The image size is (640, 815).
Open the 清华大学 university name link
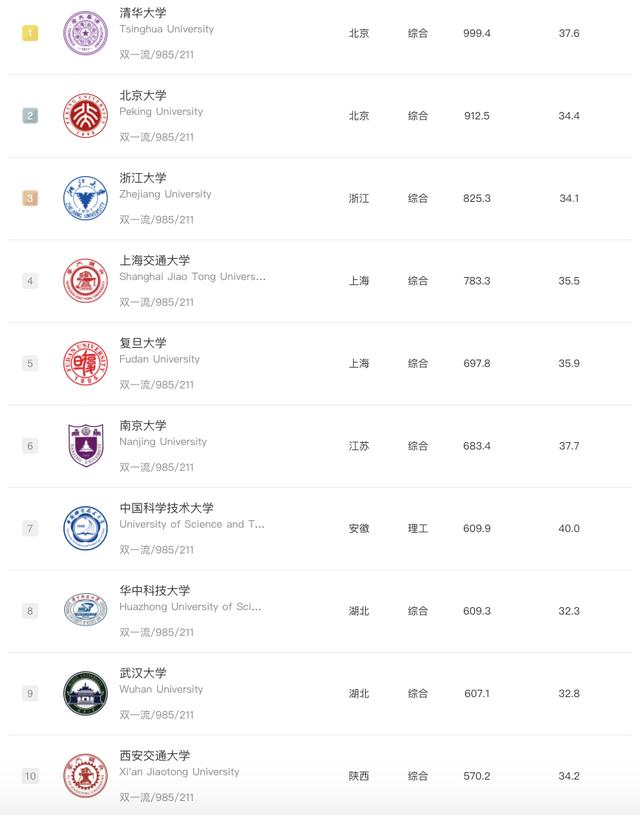pos(143,13)
